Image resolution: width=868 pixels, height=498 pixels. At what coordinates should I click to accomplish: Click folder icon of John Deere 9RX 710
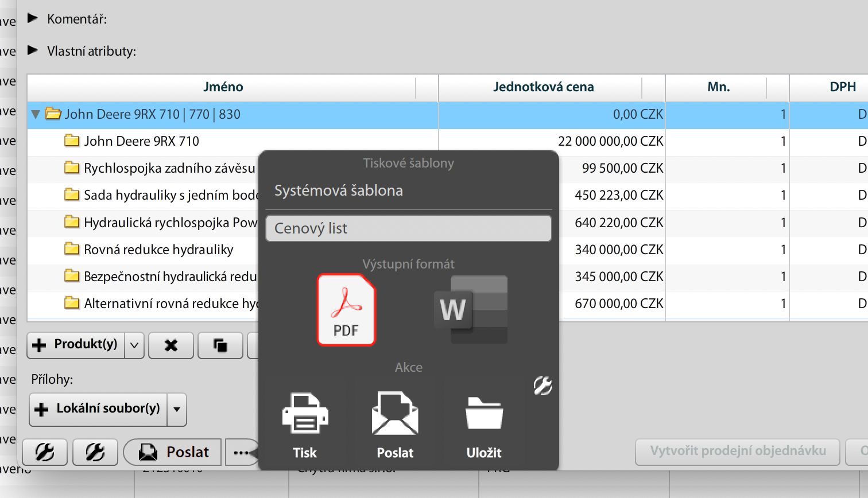pos(72,141)
